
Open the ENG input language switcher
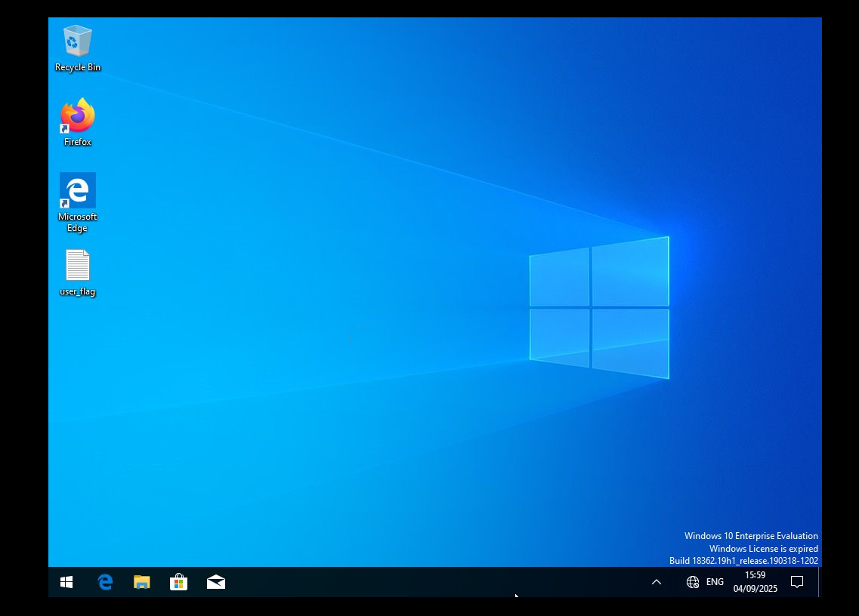click(x=715, y=582)
